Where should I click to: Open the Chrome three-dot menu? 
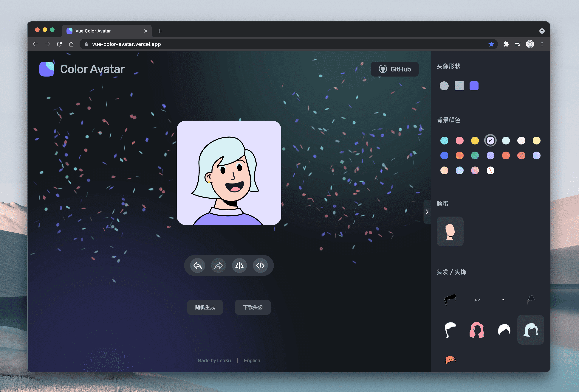point(542,44)
